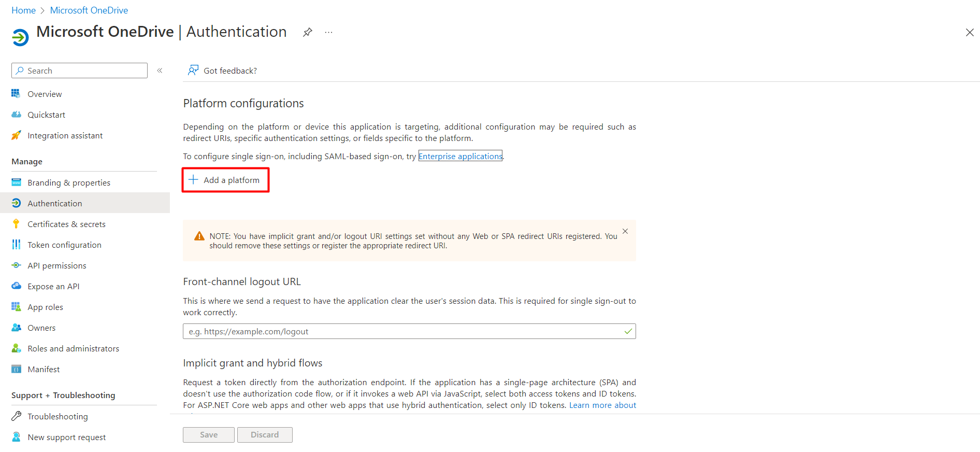This screenshot has width=980, height=452.
Task: Open Troubleshooting
Action: tap(57, 417)
